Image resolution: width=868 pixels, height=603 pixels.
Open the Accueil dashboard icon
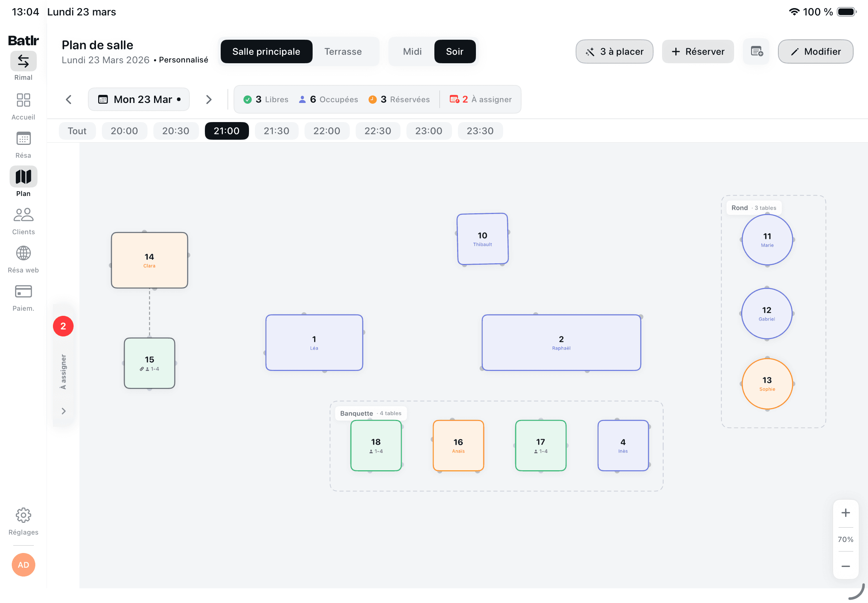tap(24, 100)
